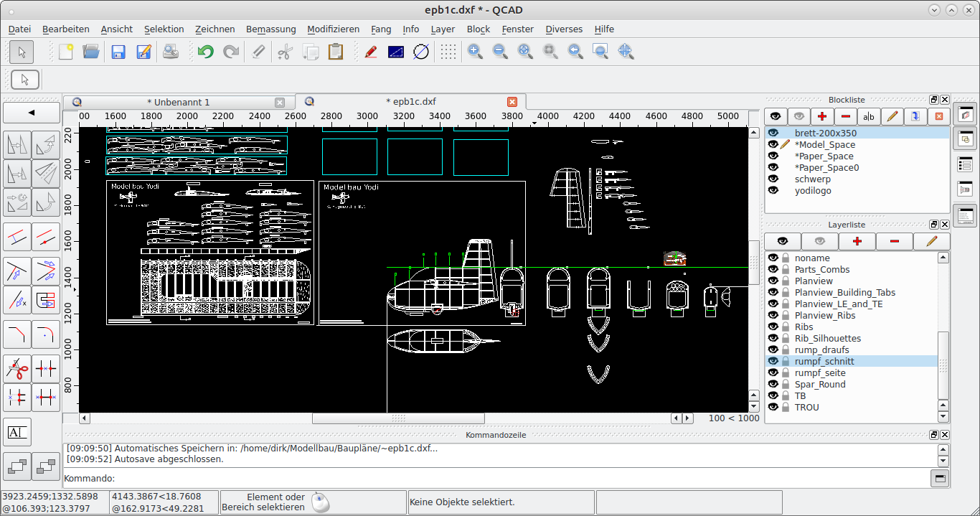Float the Blockliste panel
This screenshot has height=516, width=980.
(934, 100)
